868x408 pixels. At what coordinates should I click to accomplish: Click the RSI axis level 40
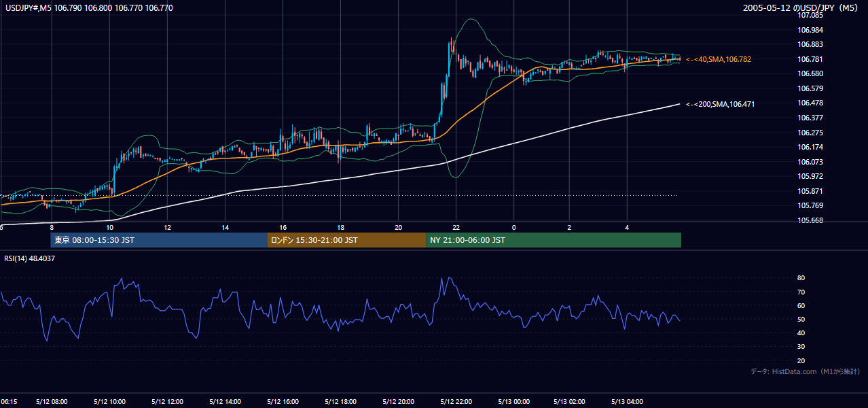coord(801,333)
